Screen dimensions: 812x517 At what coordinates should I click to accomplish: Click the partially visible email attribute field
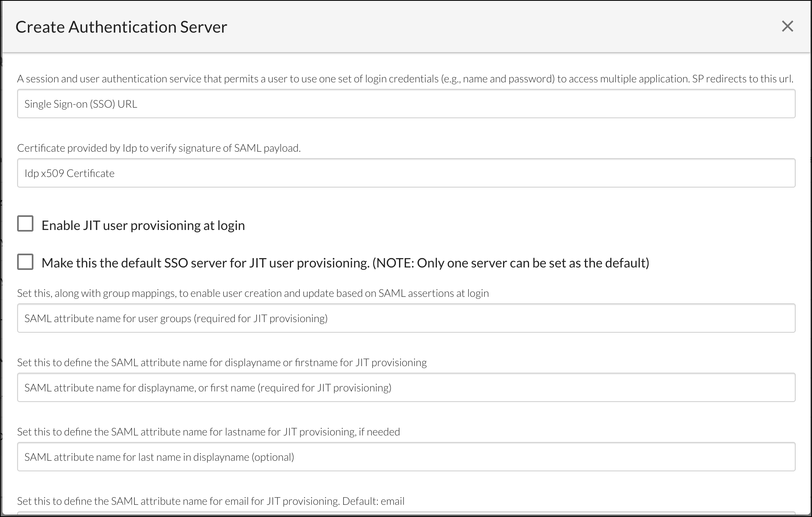pos(406,513)
